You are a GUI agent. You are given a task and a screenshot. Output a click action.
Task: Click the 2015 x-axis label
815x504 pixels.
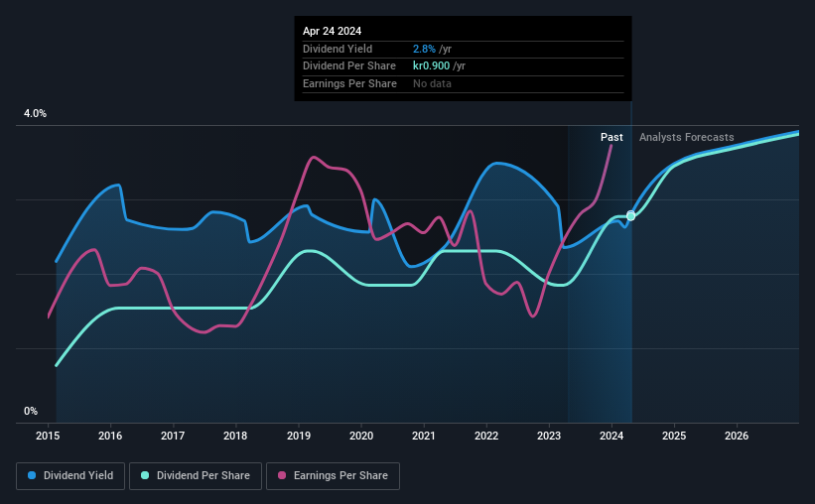[x=48, y=436]
